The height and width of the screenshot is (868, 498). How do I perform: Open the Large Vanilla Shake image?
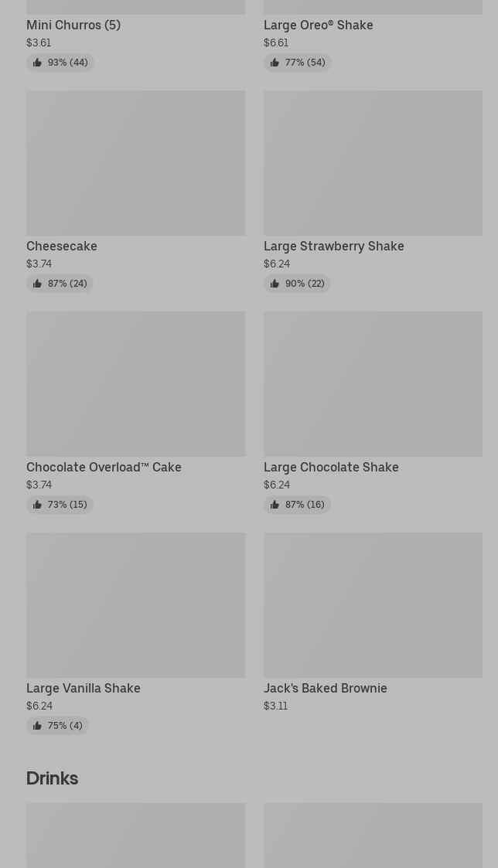pyautogui.click(x=135, y=605)
